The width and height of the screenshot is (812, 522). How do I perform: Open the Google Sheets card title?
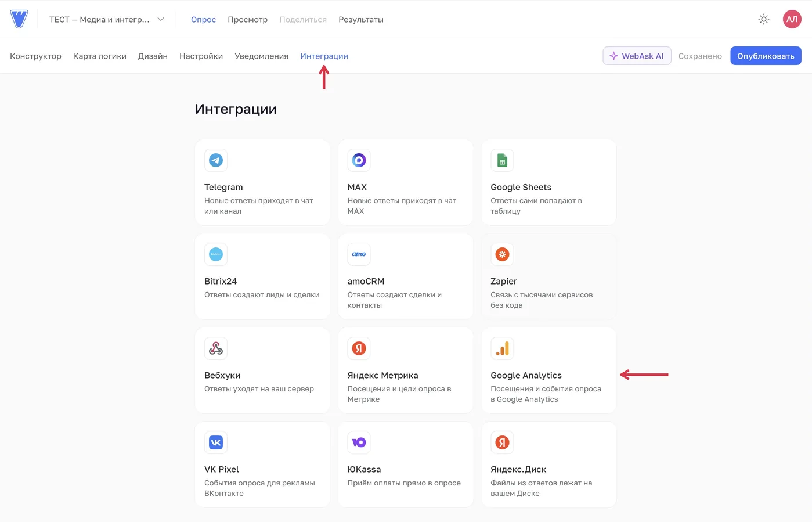coord(521,187)
